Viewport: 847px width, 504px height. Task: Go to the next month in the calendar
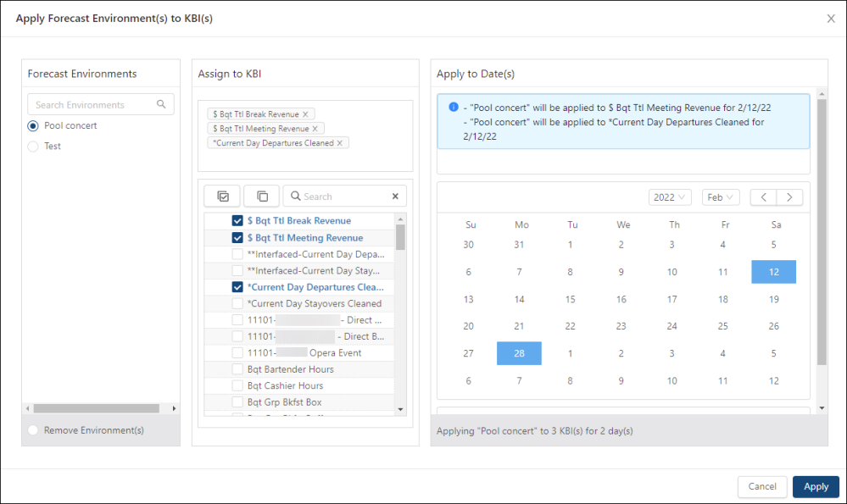[x=789, y=197]
